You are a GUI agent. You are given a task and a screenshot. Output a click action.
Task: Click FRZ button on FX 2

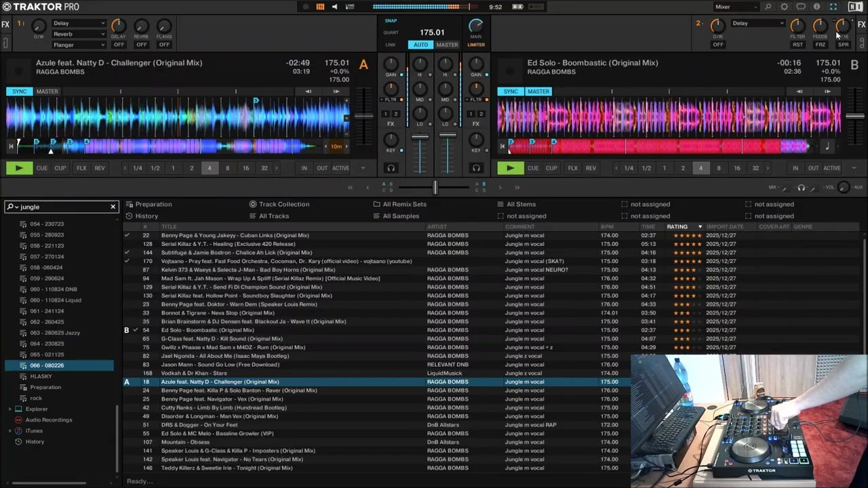pyautogui.click(x=821, y=45)
